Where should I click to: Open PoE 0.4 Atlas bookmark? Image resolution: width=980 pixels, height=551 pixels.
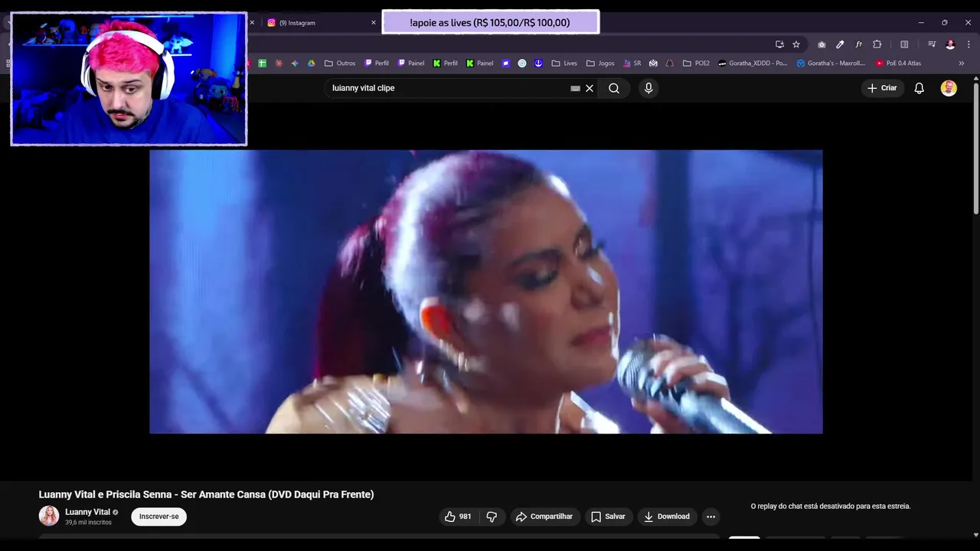coord(899,64)
